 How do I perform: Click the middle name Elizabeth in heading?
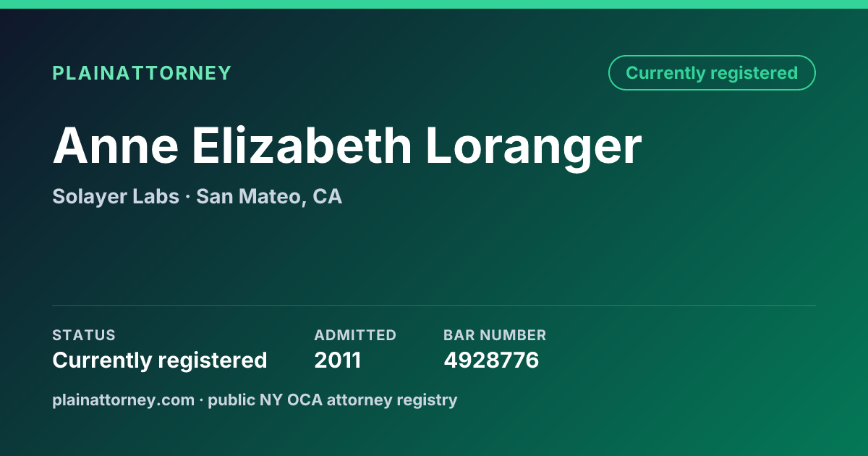tap(302, 145)
